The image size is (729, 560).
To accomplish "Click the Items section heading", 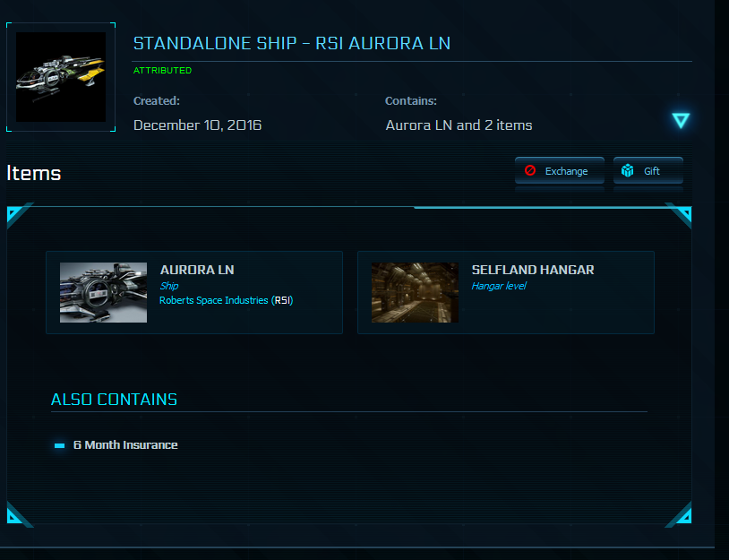I will [x=34, y=173].
